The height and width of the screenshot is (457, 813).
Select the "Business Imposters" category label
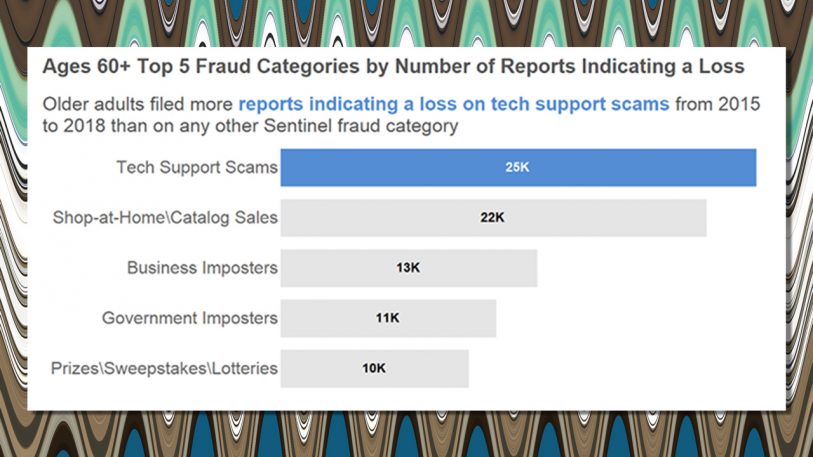(x=202, y=268)
